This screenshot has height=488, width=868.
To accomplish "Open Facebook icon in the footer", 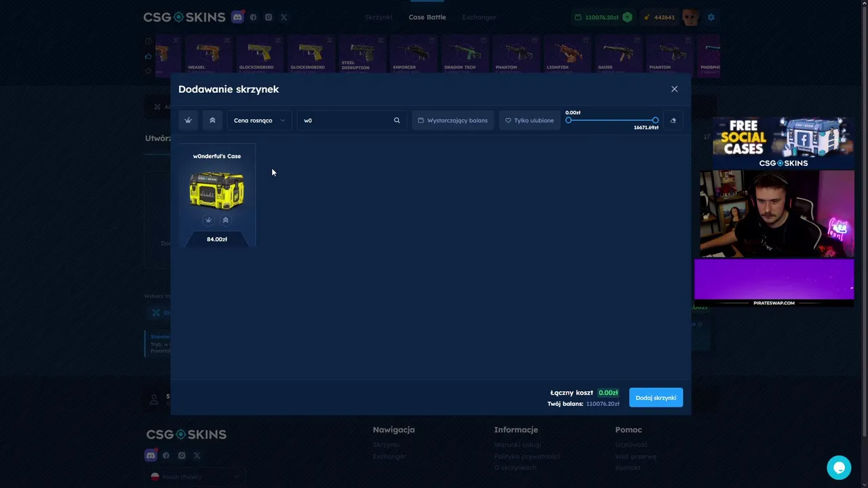I will 166,455.
